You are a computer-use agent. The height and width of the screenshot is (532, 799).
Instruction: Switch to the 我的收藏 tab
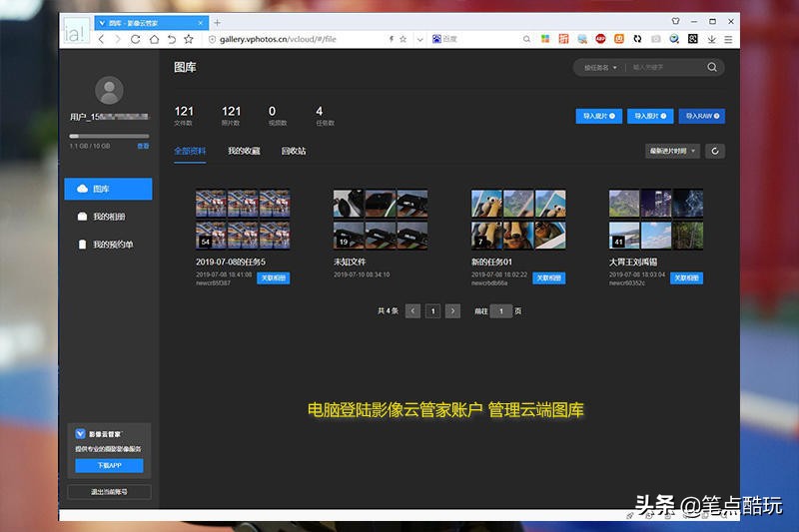click(244, 151)
